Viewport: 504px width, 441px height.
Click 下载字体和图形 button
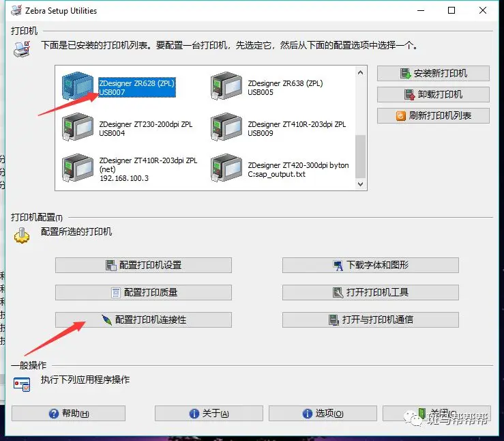point(370,265)
